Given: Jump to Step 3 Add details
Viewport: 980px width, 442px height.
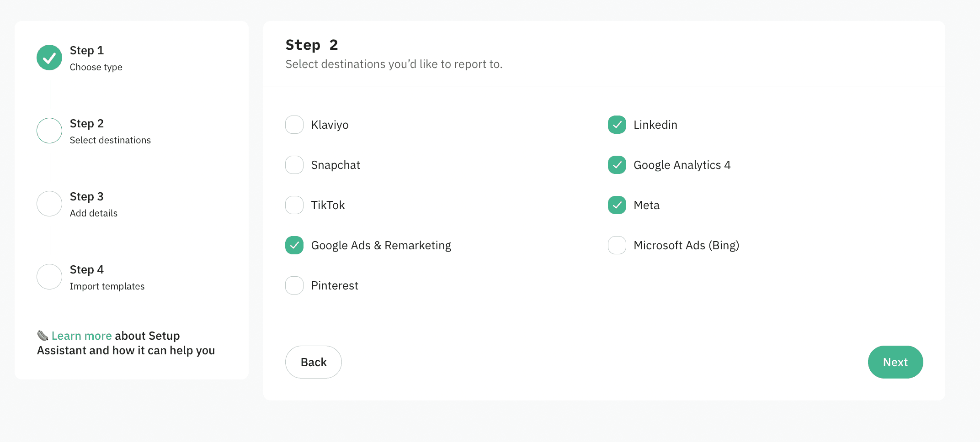Looking at the screenshot, I should [x=93, y=205].
